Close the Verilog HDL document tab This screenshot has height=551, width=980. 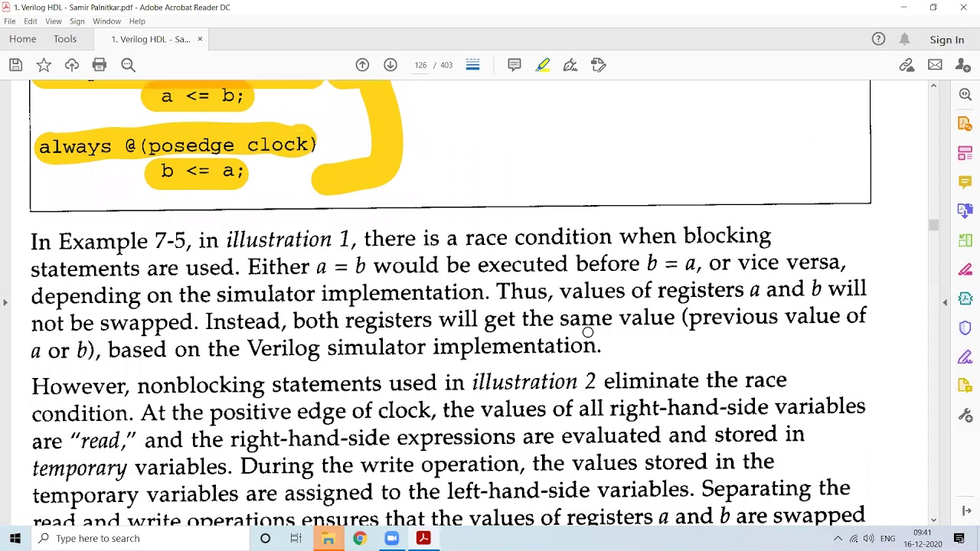tap(200, 39)
